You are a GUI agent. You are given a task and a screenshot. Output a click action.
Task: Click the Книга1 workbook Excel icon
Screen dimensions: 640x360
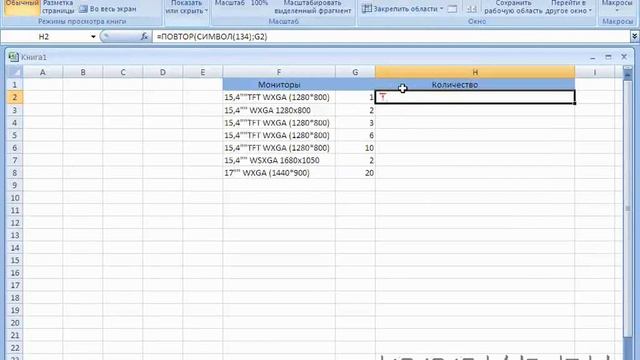pos(13,57)
